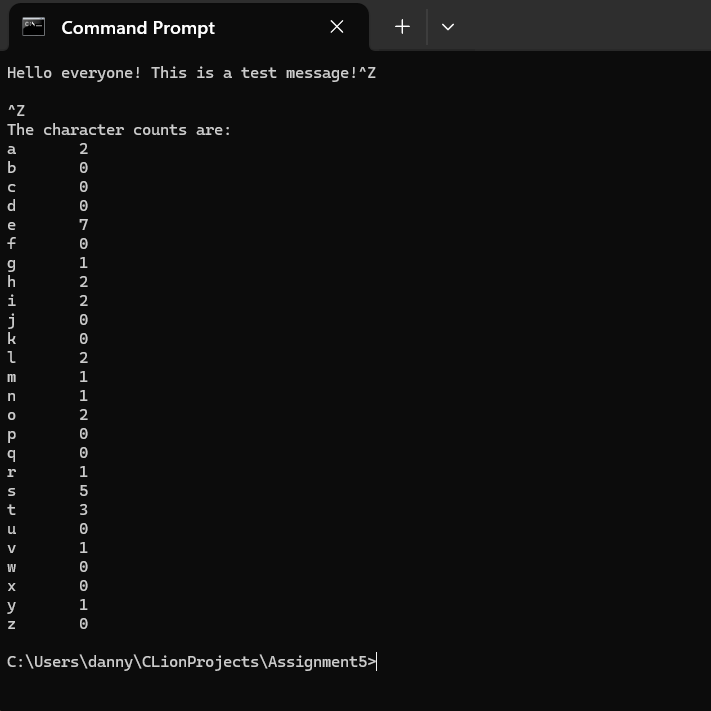Click the standalone ^Z line
This screenshot has height=711, width=711.
[16, 111]
